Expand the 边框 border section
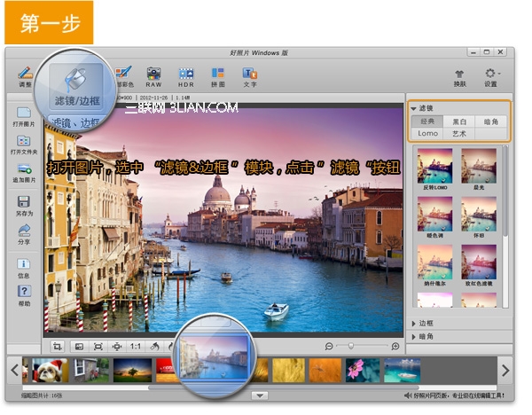Viewport: 532px width, 415px height. tap(413, 324)
